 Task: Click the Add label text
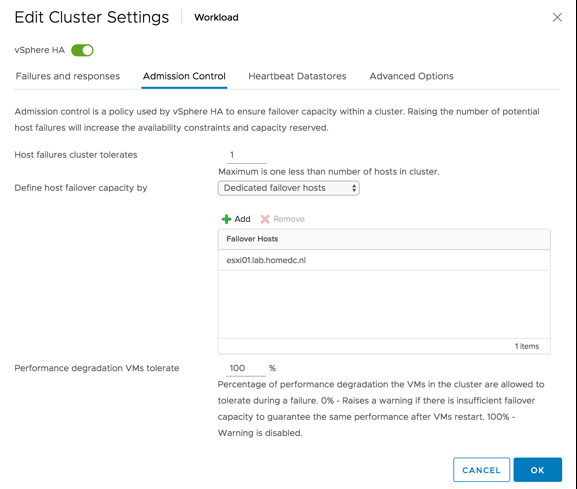(x=243, y=219)
